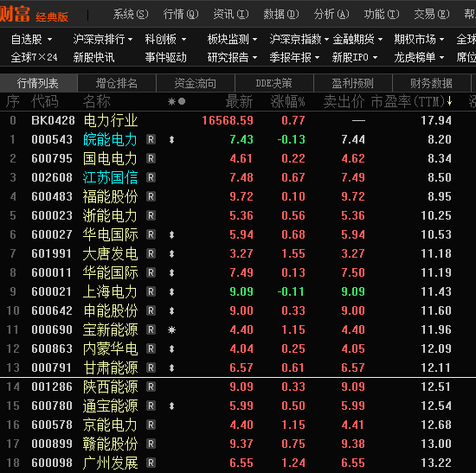Click the star-dot marker column header
The image size is (476, 473).
point(177,101)
